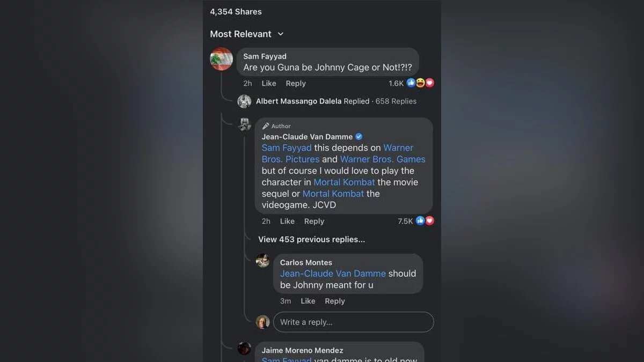Reply to Sam Fayyad's comment
This screenshot has height=362, width=644.
[x=296, y=84]
